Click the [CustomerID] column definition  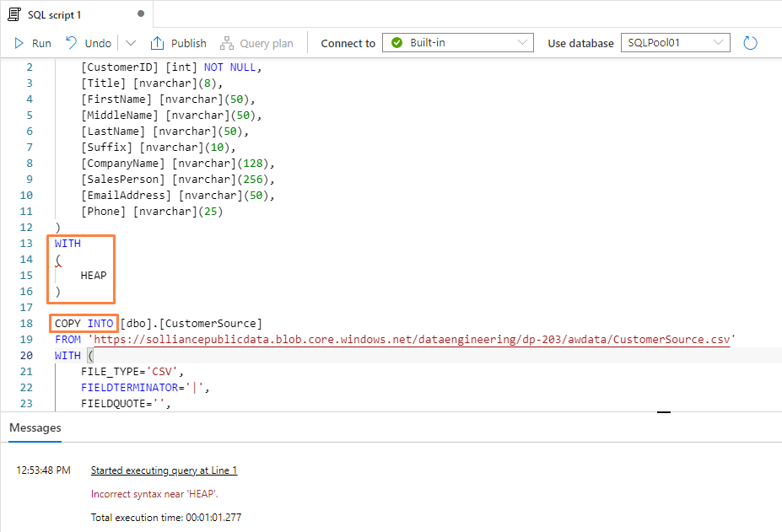(x=171, y=67)
